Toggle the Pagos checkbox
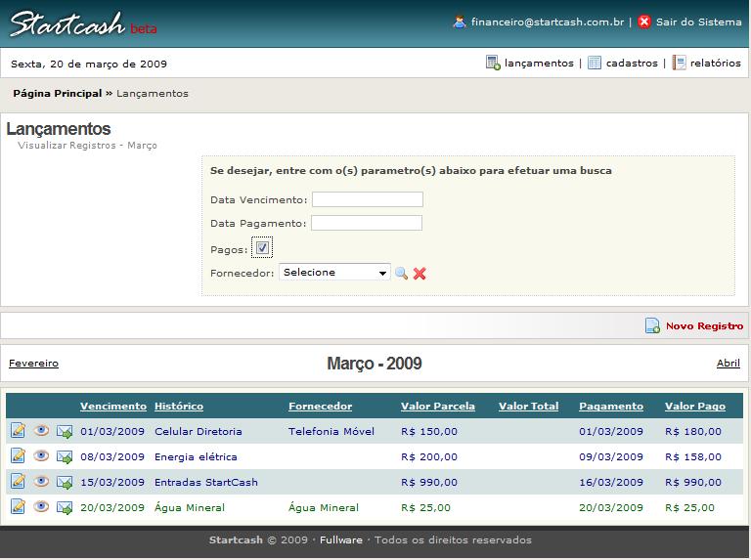 262,248
